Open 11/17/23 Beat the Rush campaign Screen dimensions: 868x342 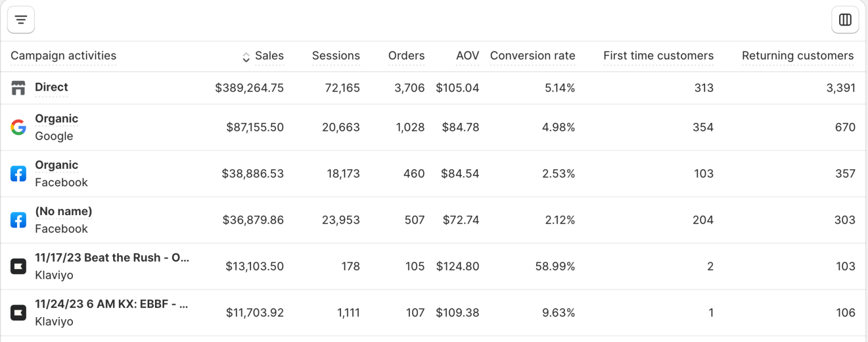(x=111, y=258)
